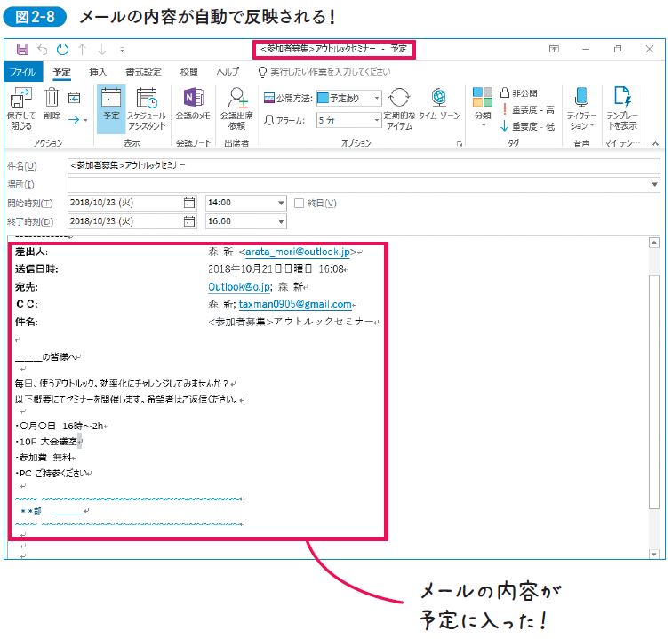The image size is (672, 639).
Task: Go to next item with down arrow
Action: coord(102,50)
